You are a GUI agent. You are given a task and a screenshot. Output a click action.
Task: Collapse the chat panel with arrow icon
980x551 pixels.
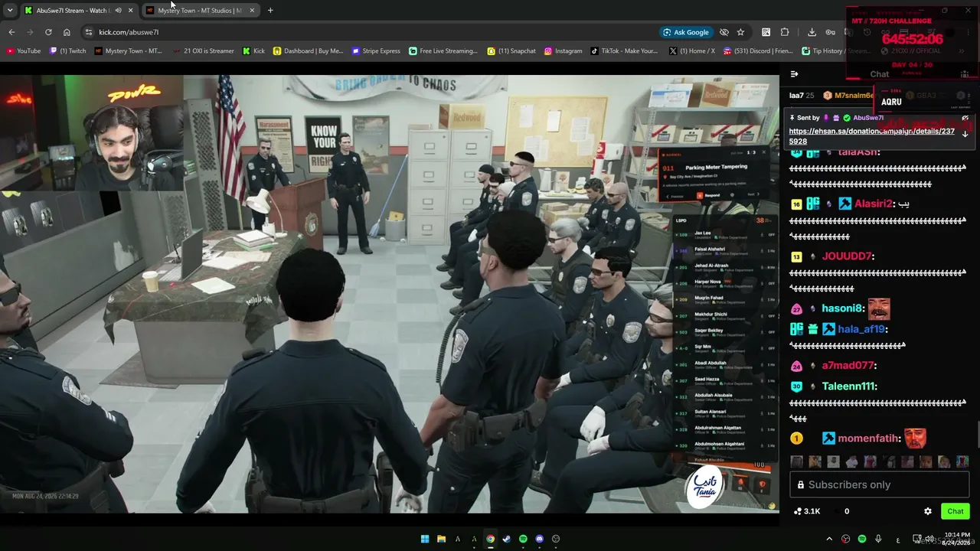(794, 74)
